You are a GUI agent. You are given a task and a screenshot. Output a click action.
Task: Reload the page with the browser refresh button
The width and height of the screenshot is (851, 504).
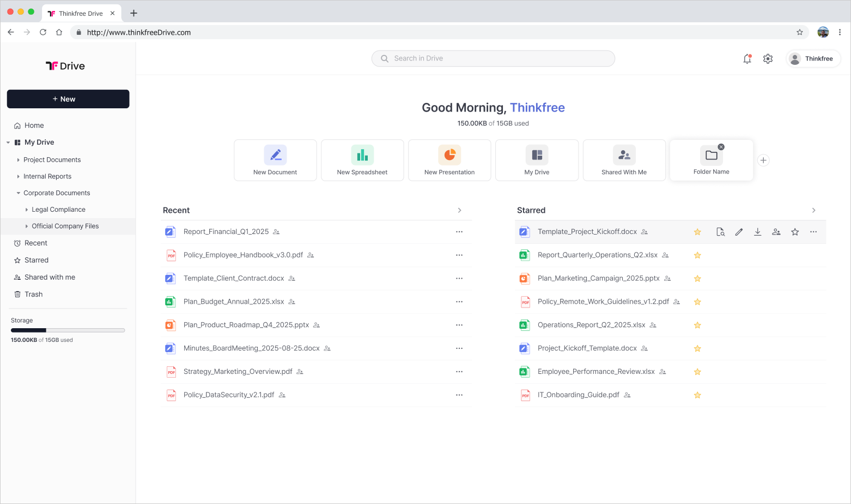[x=43, y=33]
